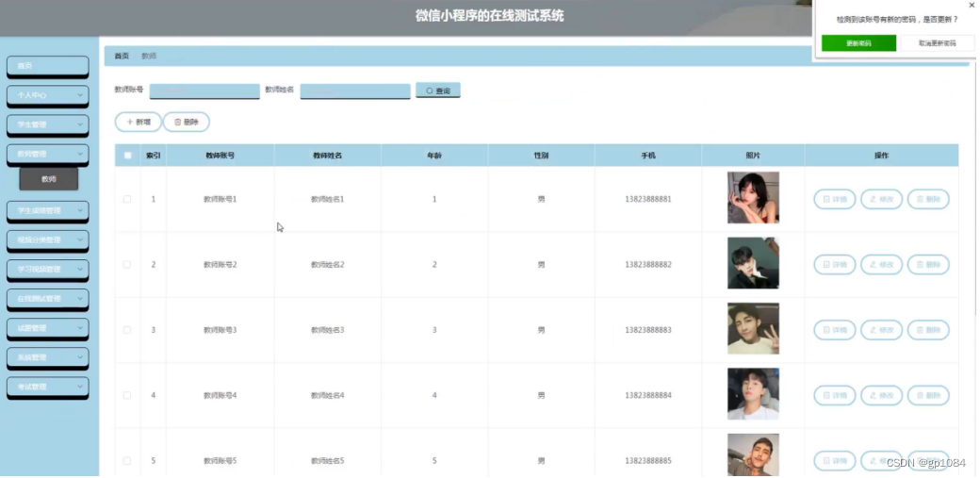Click the 照片 column header

(x=753, y=156)
